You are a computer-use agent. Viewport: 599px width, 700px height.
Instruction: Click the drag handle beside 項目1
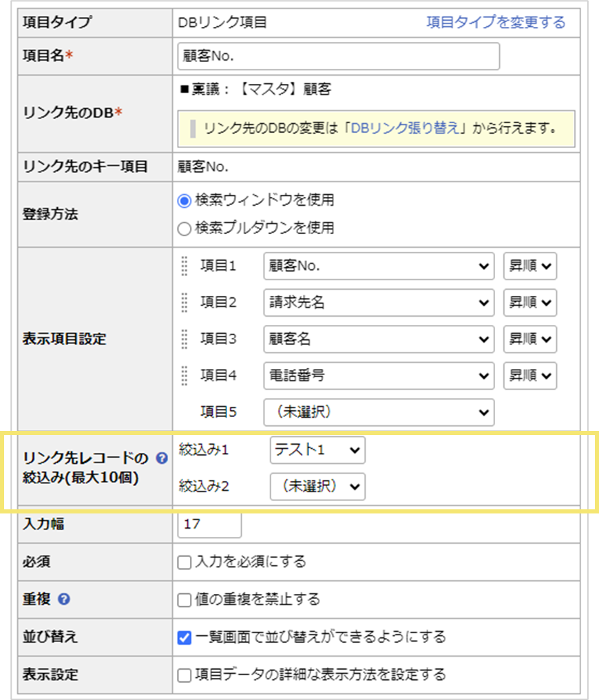pos(182,266)
